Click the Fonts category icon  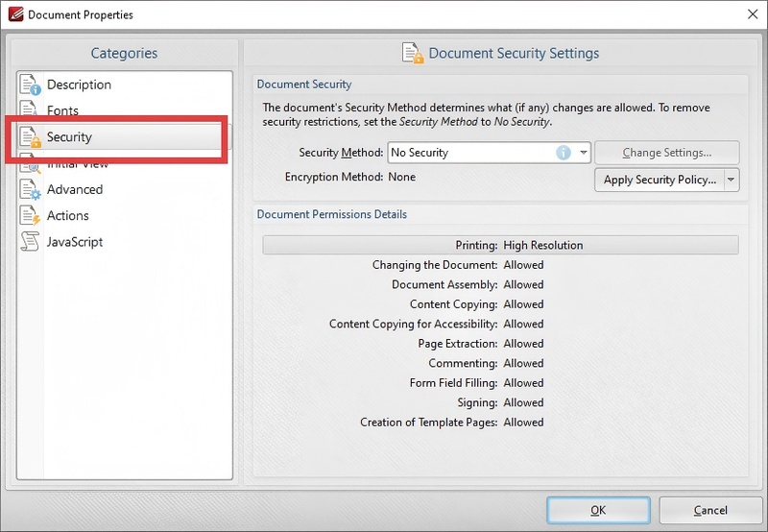pos(30,110)
